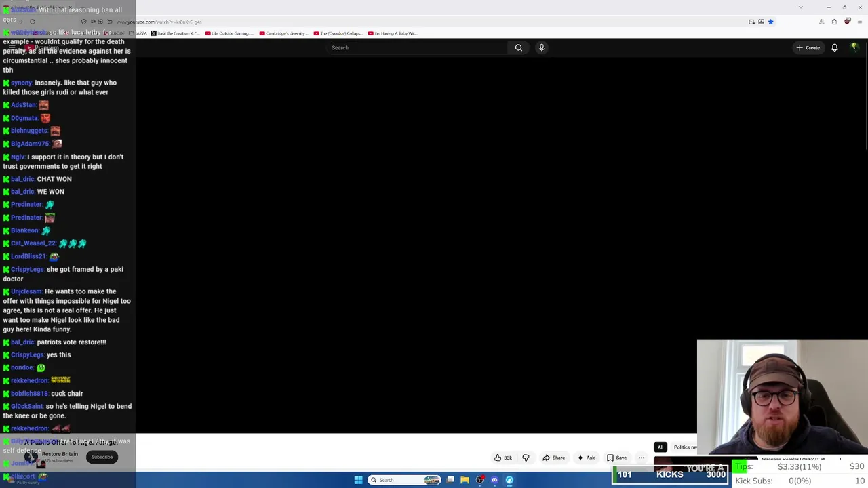The width and height of the screenshot is (868, 488).
Task: Click username 'nondoe' in chat
Action: (22, 368)
